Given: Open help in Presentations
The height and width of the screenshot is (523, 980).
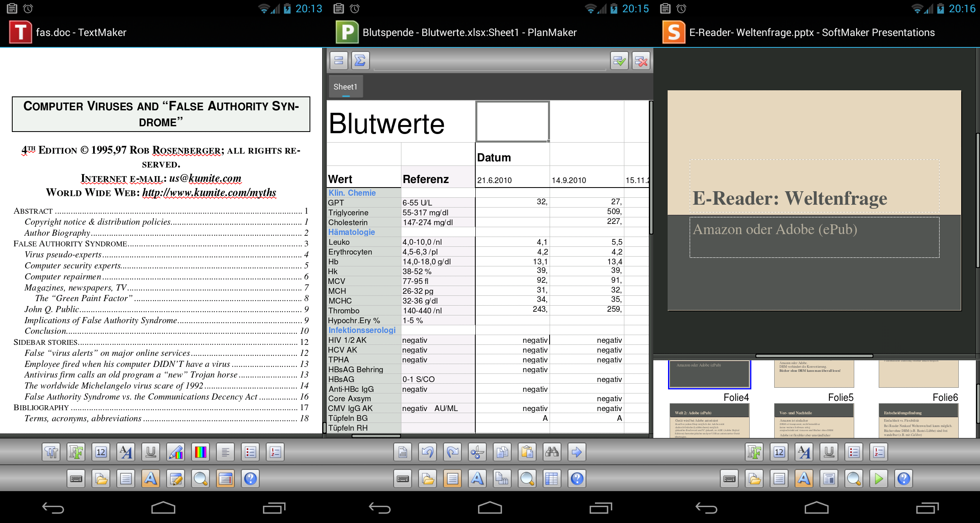Looking at the screenshot, I should 904,478.
